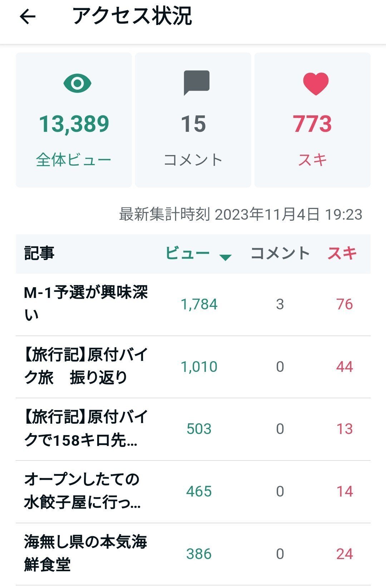
Task: Click the 最新集計時刻 timestamp text
Action: (241, 214)
